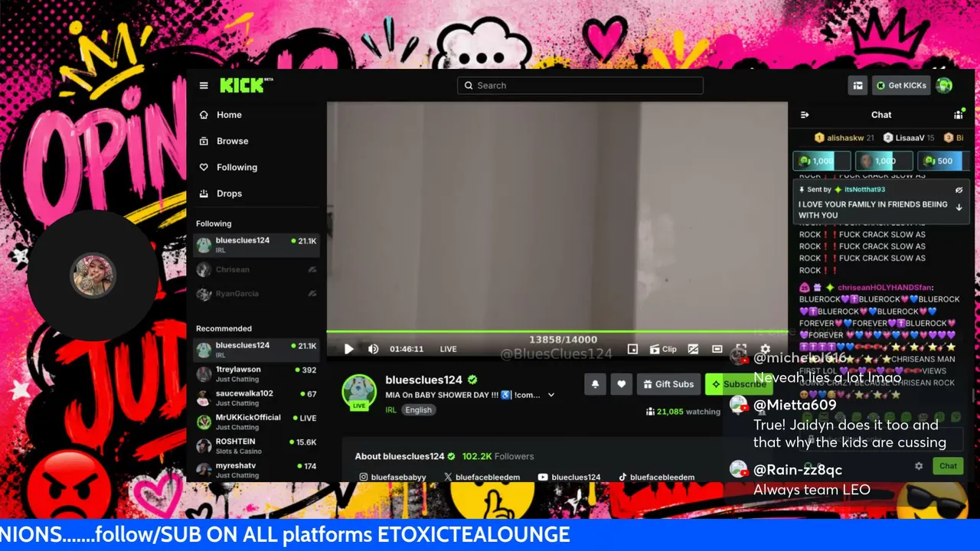Screen dimensions: 980x551
Task: Open the dashboard icon next to Get KICKs
Action: pyautogui.click(x=857, y=86)
